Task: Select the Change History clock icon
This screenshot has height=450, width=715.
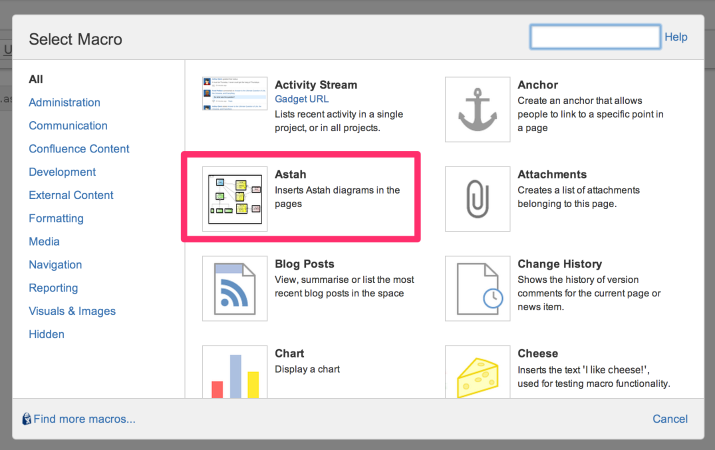Action: 477,288
